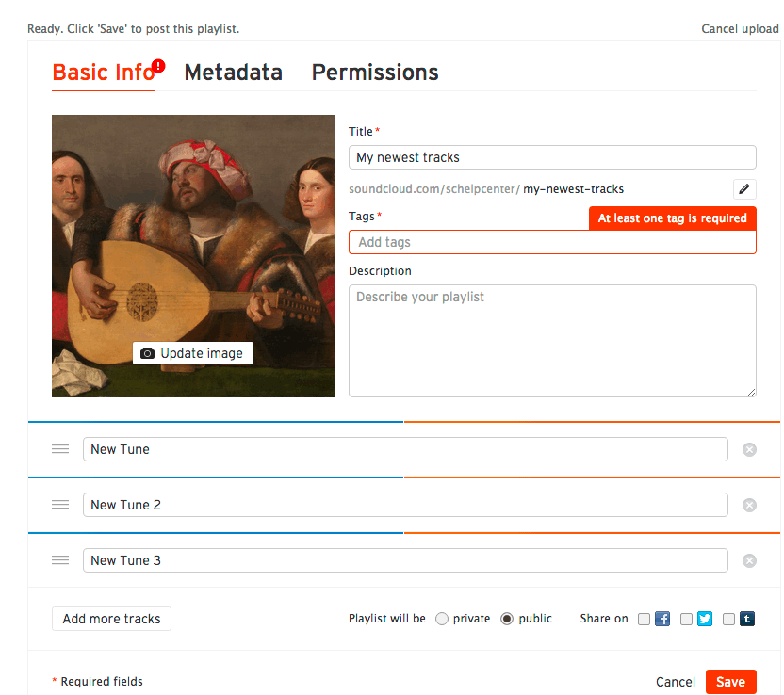Set playlist to private
The width and height of the screenshot is (784, 695).
(x=442, y=619)
